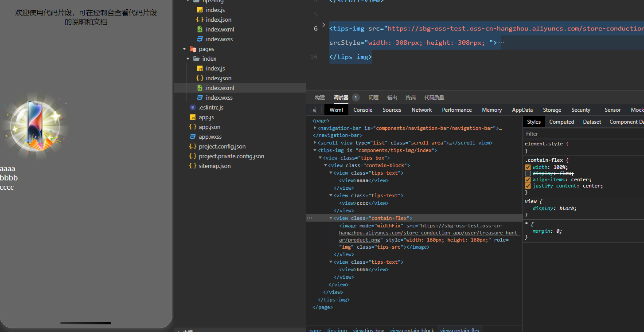
Task: Open the .eslintrc.js file by its icon
Action: pyautogui.click(x=193, y=107)
